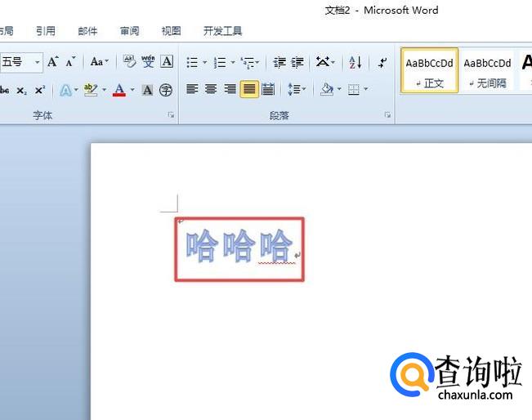Open the Bullets dropdown arrow

click(204, 62)
